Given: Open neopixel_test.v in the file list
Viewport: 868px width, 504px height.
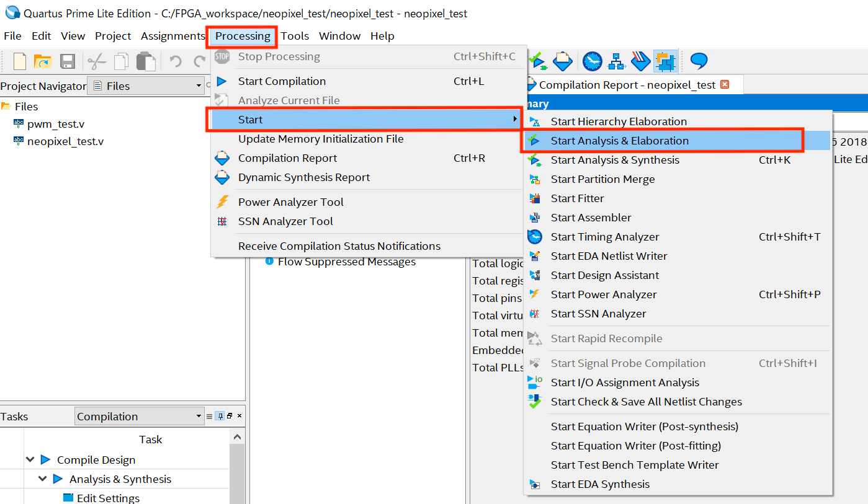Looking at the screenshot, I should tap(65, 141).
